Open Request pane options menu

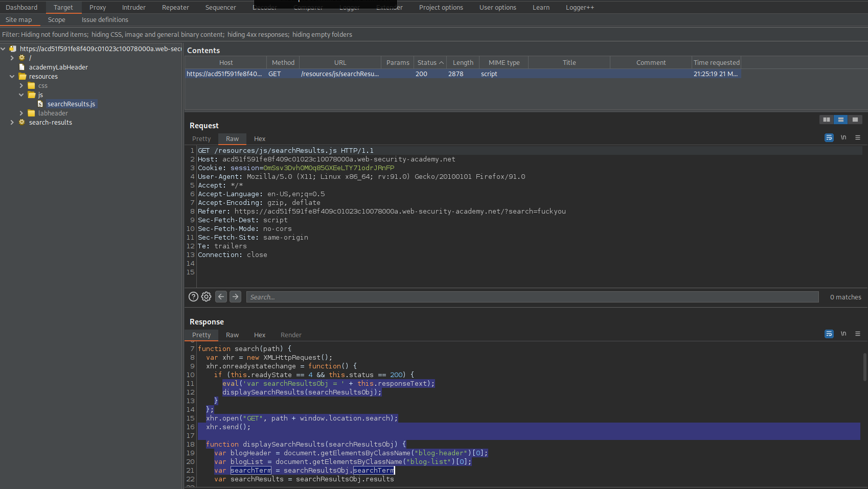(858, 137)
